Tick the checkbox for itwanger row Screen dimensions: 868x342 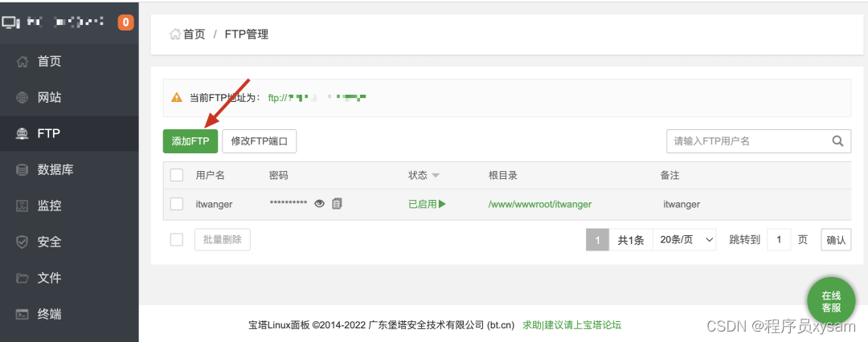177,204
